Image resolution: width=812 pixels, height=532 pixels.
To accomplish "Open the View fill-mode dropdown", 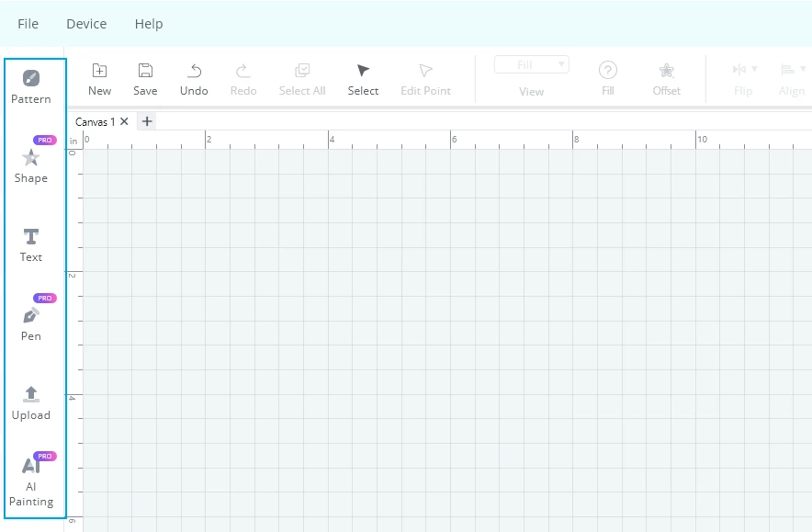I will click(531, 64).
